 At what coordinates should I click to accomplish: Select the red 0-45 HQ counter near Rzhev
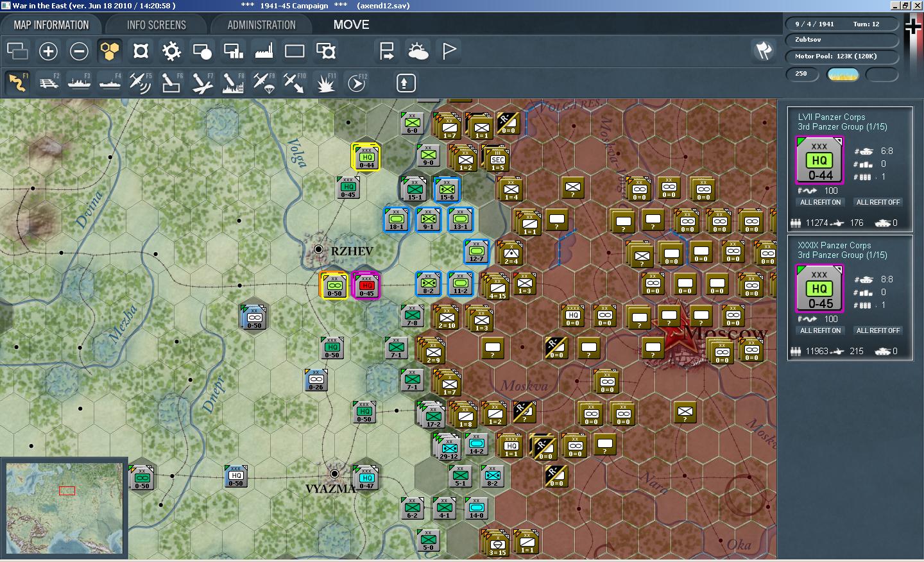(x=366, y=285)
